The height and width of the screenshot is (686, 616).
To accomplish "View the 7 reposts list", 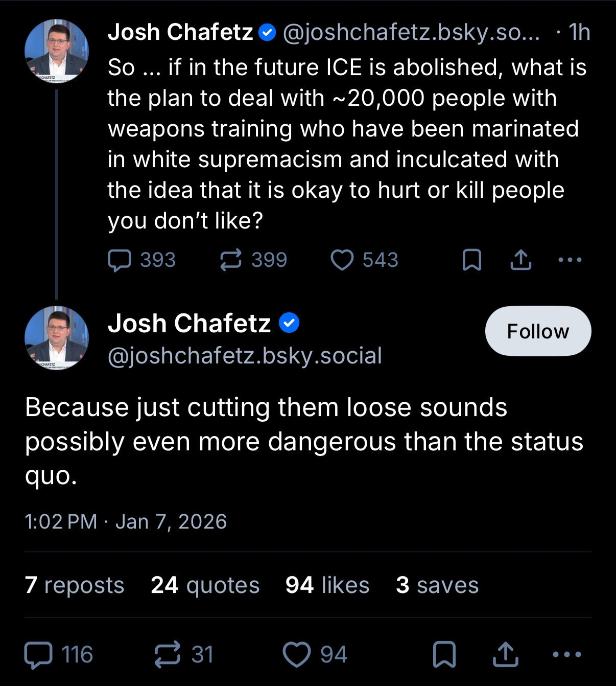I will click(75, 585).
